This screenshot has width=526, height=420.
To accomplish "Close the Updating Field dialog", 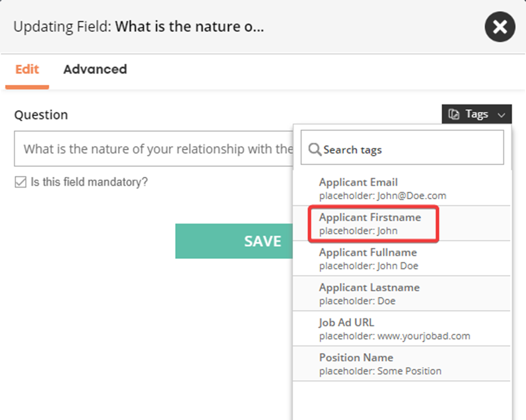I will click(x=500, y=27).
